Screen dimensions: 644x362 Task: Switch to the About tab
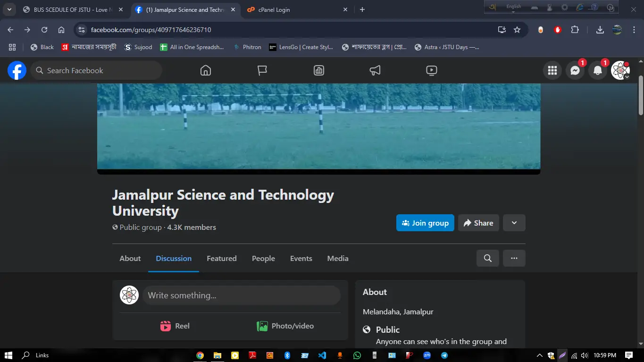[x=130, y=258]
